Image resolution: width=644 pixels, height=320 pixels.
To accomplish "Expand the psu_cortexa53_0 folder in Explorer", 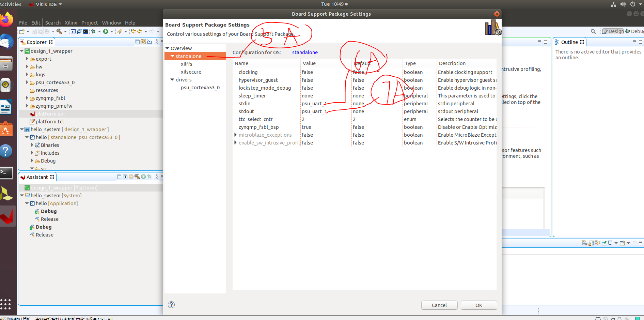I will point(27,82).
